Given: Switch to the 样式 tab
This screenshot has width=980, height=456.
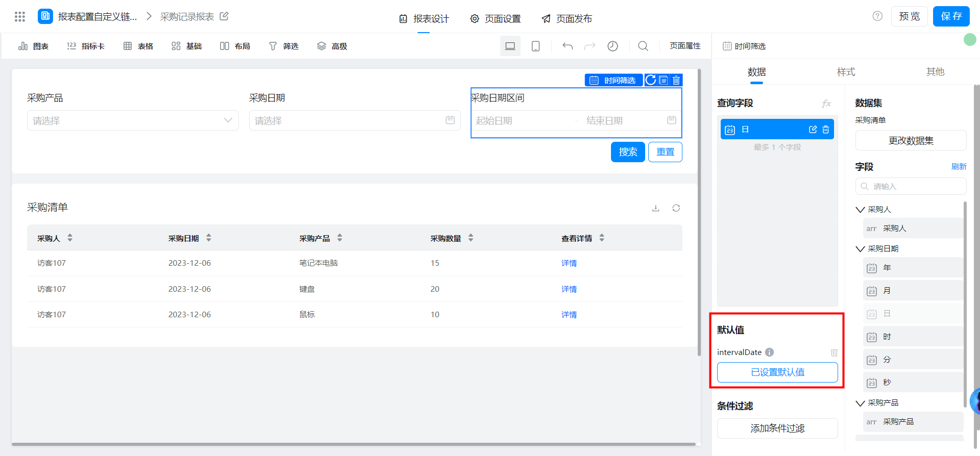Looking at the screenshot, I should coord(846,72).
